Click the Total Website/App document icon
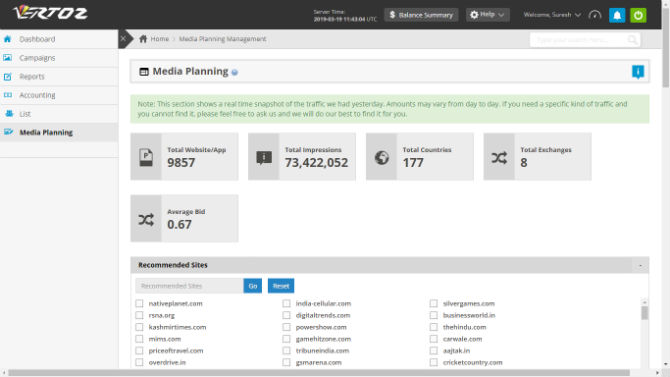 [146, 157]
